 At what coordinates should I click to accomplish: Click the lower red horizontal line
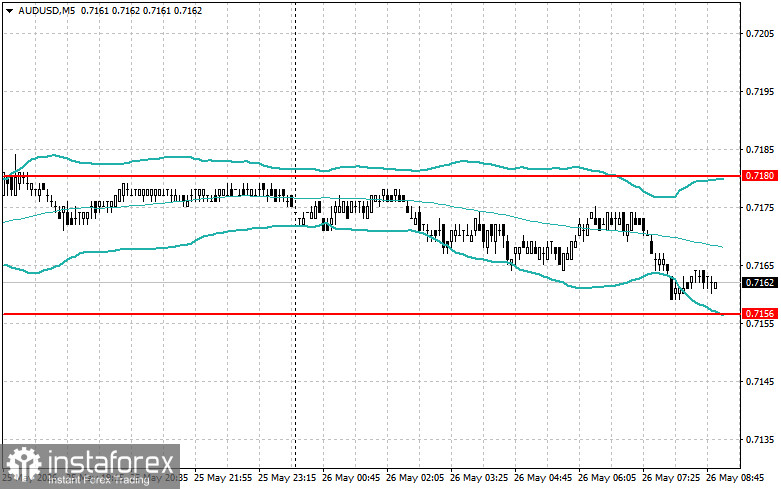pos(371,314)
